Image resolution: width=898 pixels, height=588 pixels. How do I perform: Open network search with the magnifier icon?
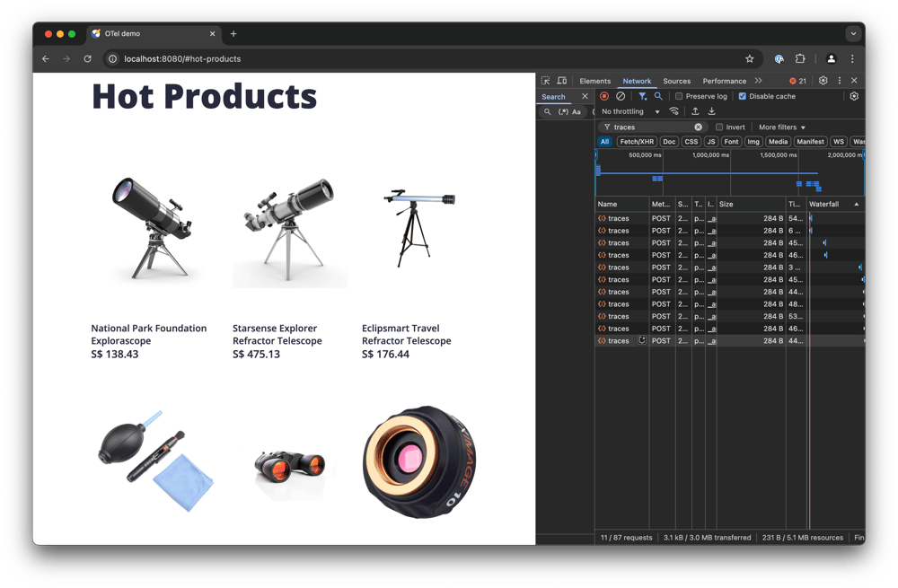[x=658, y=96]
